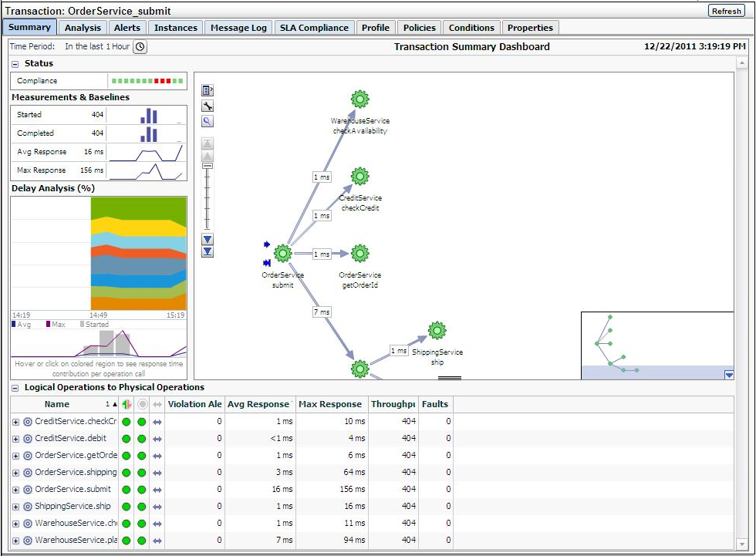Click the status icon column header
Screen dimensions: 756x556
click(127, 404)
